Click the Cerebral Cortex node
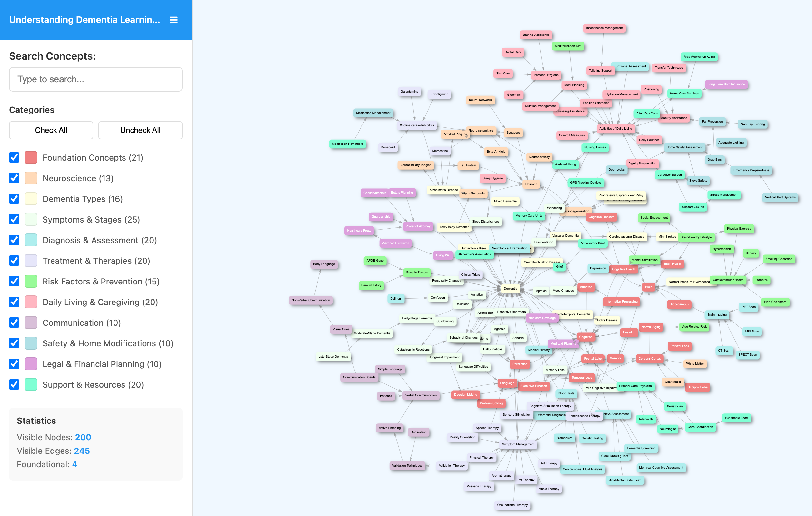Viewport: 812px width, 516px height. [649, 359]
